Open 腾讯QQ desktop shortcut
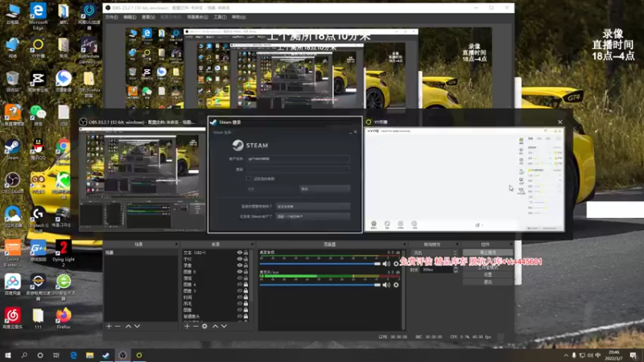 pyautogui.click(x=38, y=150)
